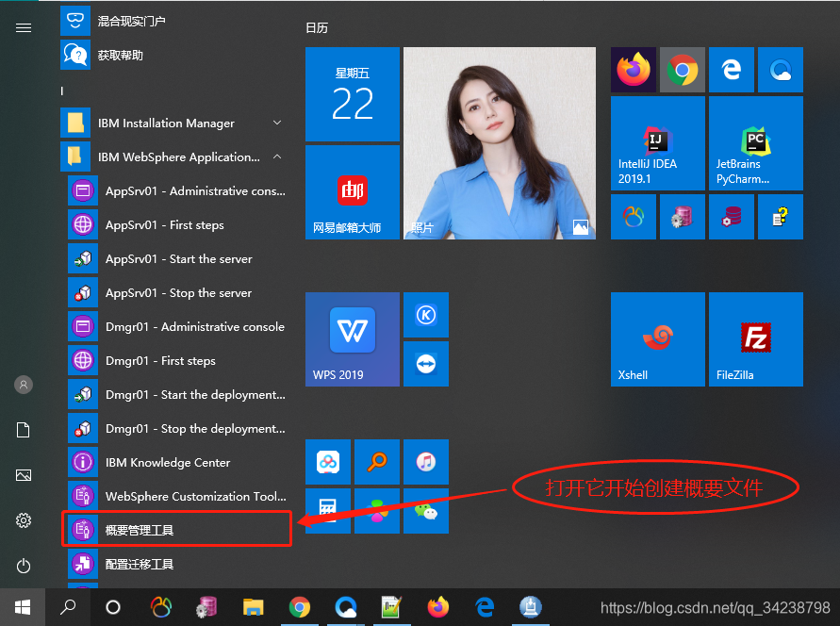840x626 pixels.
Task: Open AppSrv01 - First steps
Action: click(x=178, y=225)
